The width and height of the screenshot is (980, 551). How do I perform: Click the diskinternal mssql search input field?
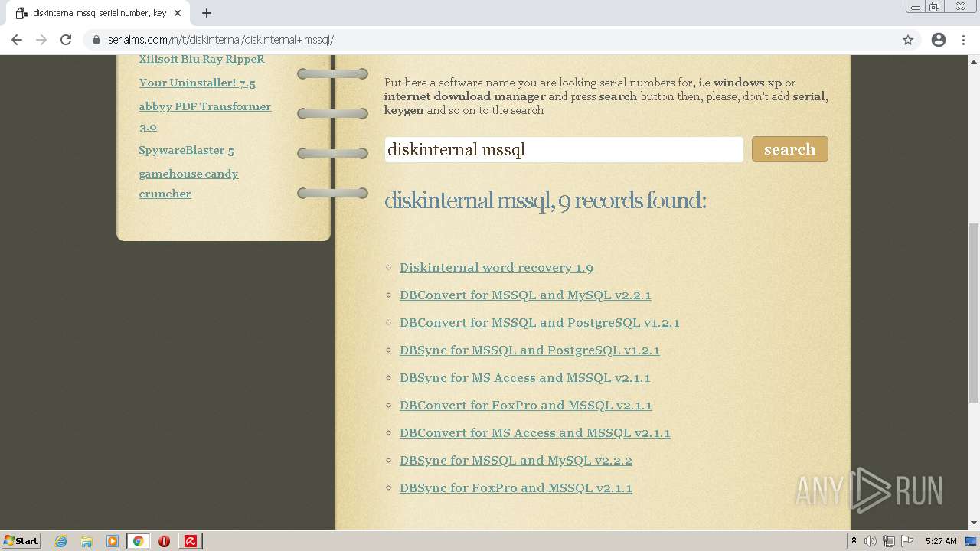tap(563, 149)
